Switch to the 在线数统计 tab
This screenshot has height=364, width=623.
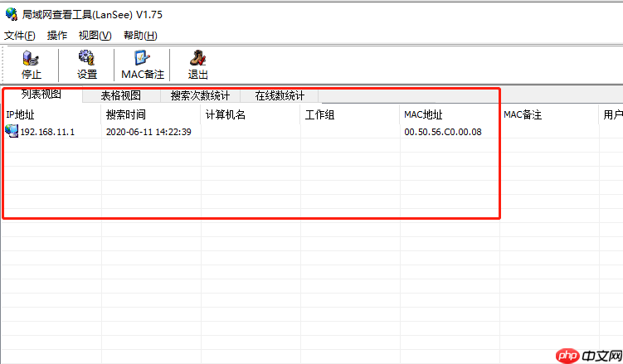tap(280, 95)
